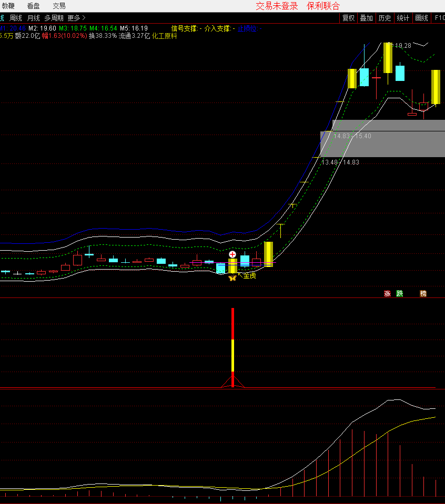445x504 pixels.
Task: Click the orange 榜 (ranking) icon
Action: pos(423,294)
